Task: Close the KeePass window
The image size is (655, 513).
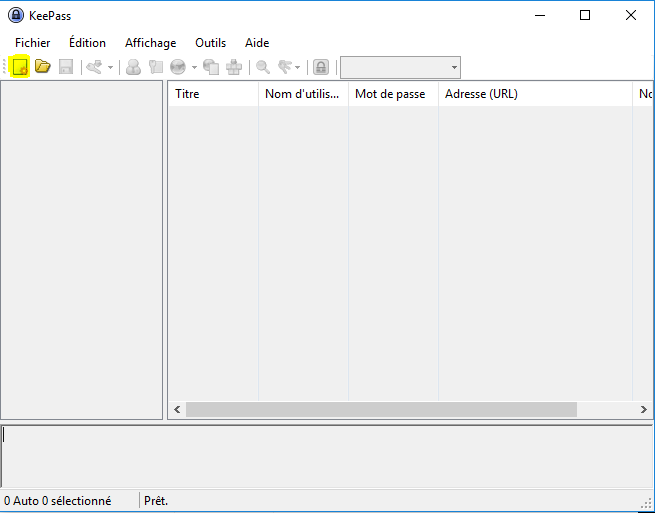Action: (x=631, y=15)
